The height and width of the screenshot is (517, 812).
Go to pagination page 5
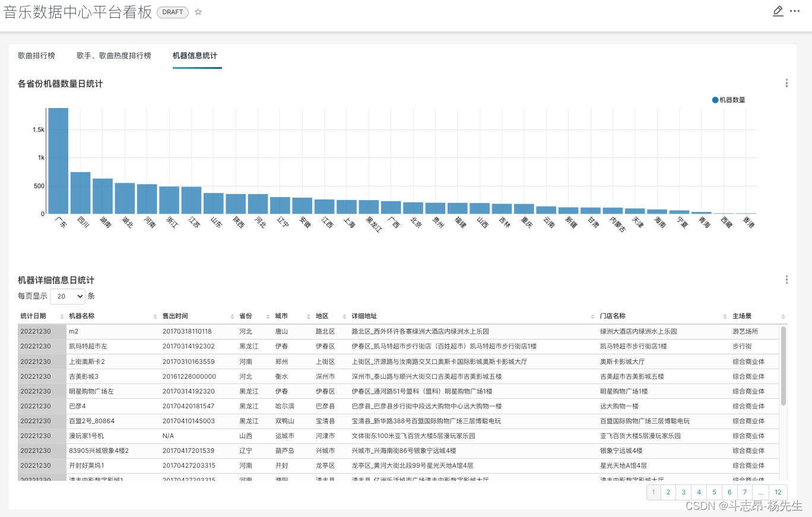click(715, 492)
